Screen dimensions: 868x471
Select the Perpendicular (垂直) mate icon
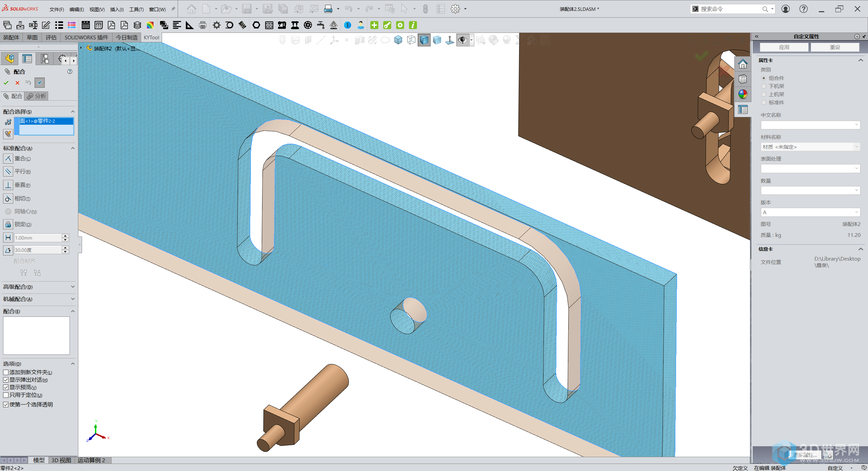click(x=8, y=185)
